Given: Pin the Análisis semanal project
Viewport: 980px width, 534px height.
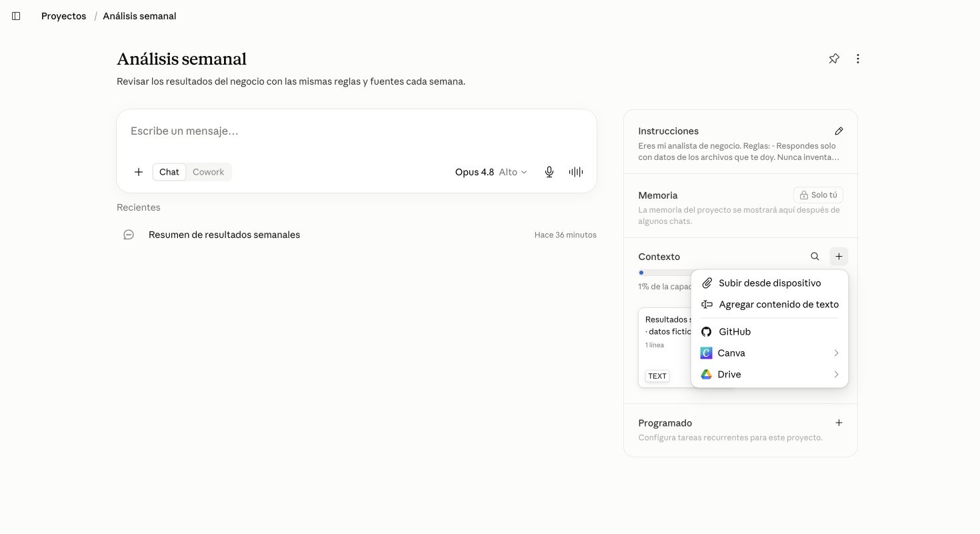Looking at the screenshot, I should point(834,59).
